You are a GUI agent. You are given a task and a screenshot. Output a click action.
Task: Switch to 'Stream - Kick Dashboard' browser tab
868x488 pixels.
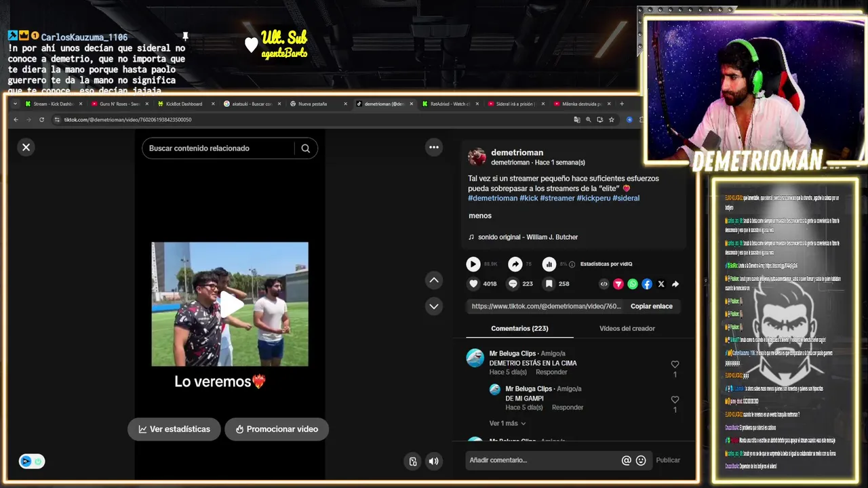click(x=53, y=104)
